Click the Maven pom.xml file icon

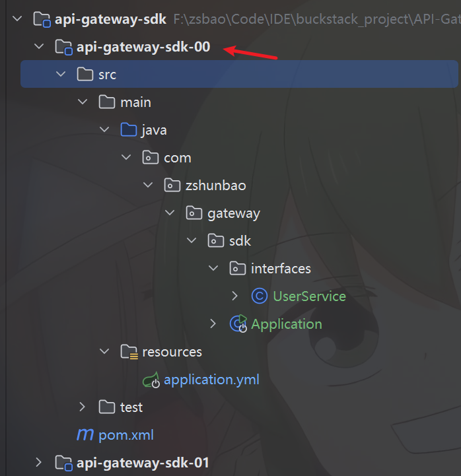(85, 435)
